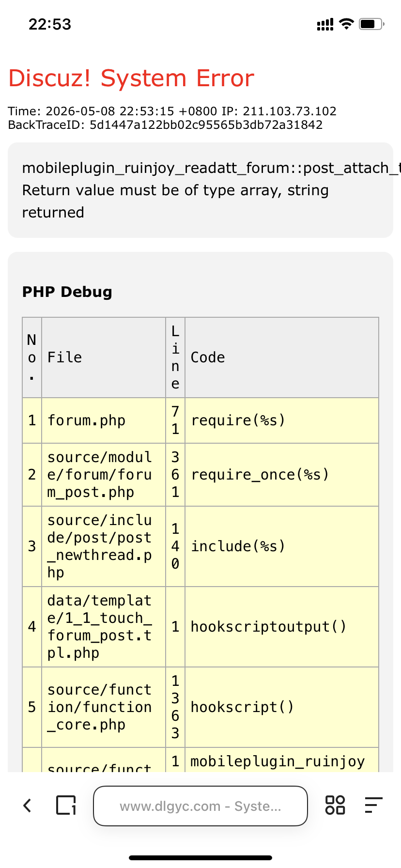Open the tabs counter icon
This screenshot has height=868, width=401.
(66, 806)
